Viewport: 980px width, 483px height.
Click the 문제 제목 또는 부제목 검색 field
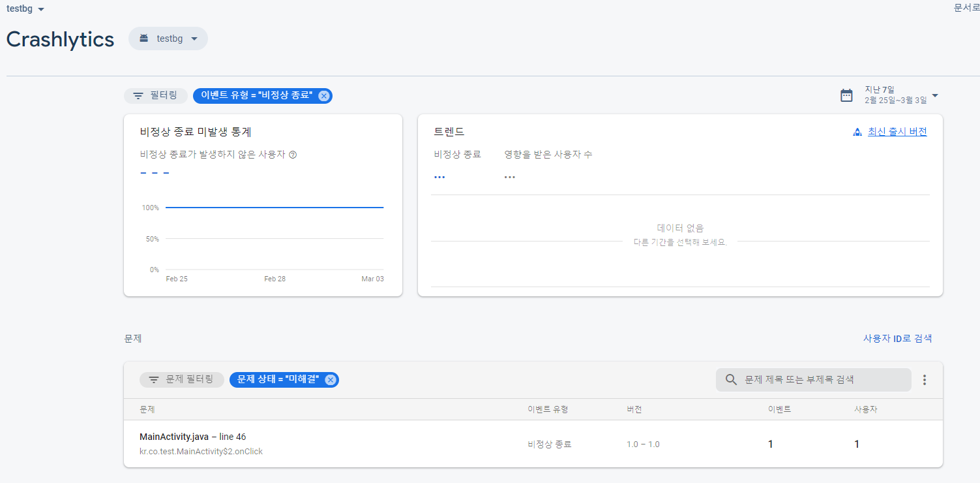(x=813, y=379)
